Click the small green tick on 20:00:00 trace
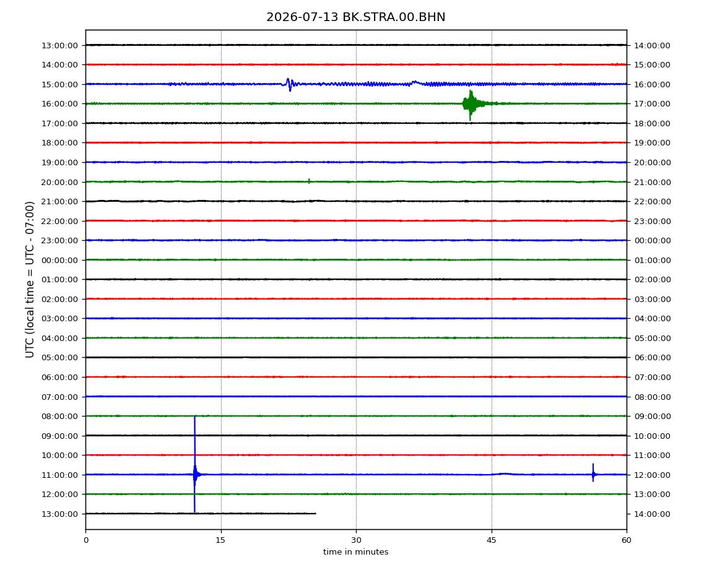Viewport: 712px width, 588px height. pyautogui.click(x=309, y=181)
